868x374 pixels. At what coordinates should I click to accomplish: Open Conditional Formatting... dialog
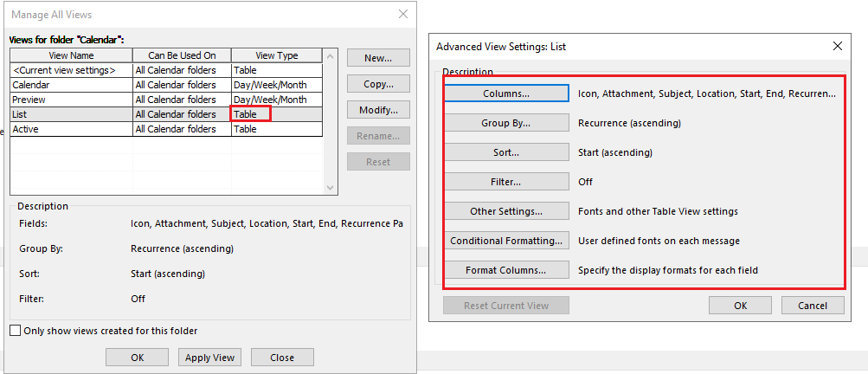[506, 241]
